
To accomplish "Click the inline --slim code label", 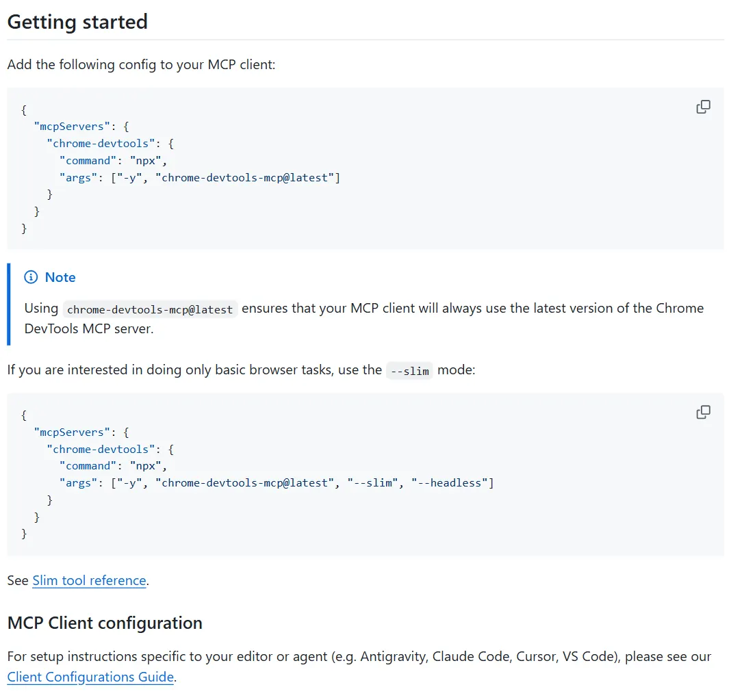I will pos(409,371).
